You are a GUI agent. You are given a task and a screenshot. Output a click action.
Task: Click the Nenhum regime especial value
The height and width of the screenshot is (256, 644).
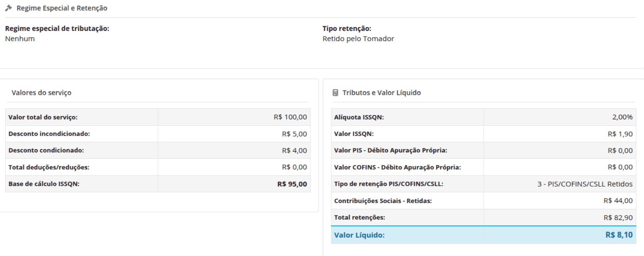pyautogui.click(x=20, y=39)
